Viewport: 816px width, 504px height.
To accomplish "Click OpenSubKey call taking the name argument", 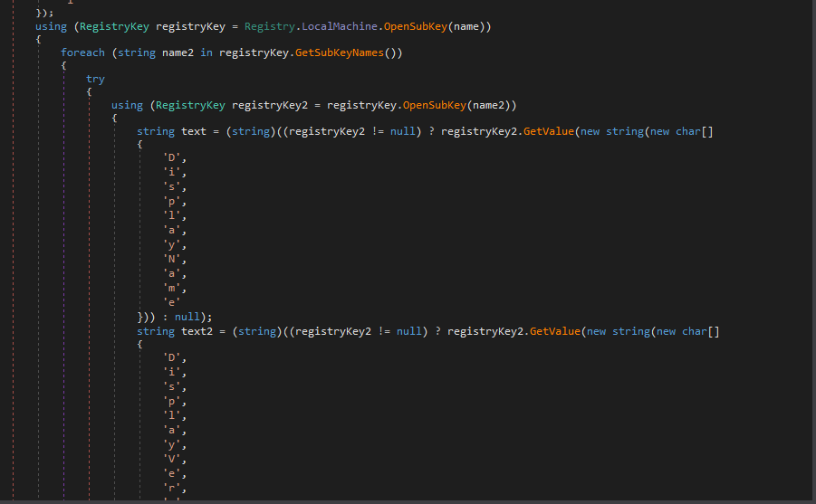I will click(418, 27).
